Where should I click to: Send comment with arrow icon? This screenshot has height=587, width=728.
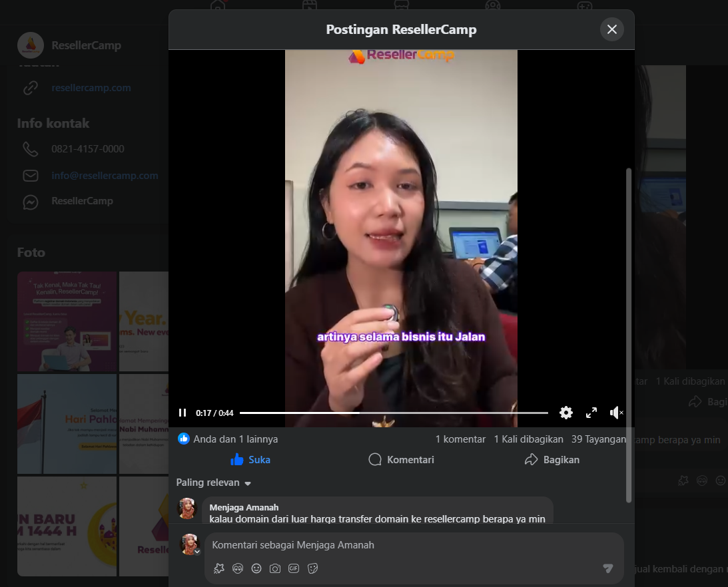tap(607, 568)
